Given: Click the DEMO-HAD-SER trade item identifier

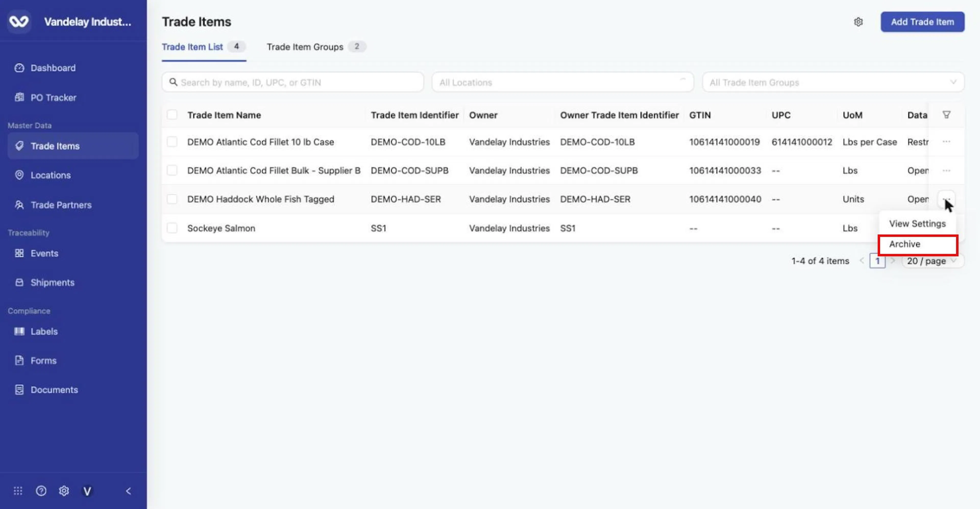Looking at the screenshot, I should [406, 199].
